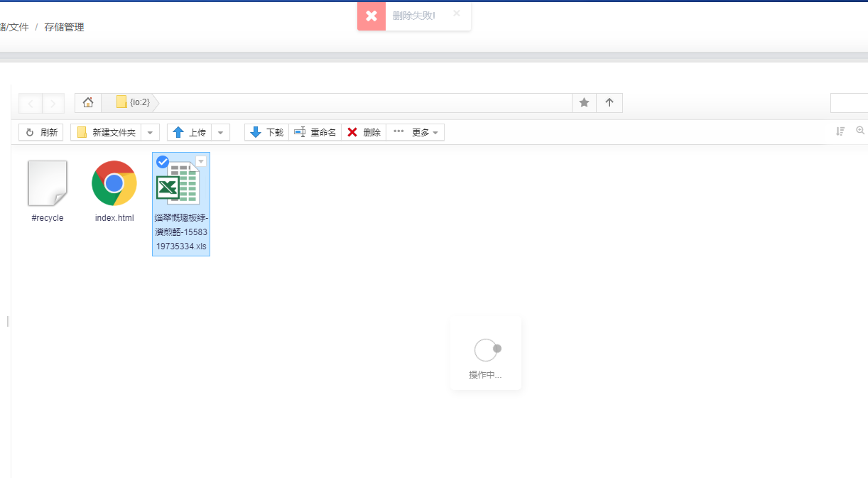Open the small dropdown arrow on the xls file

pyautogui.click(x=201, y=161)
